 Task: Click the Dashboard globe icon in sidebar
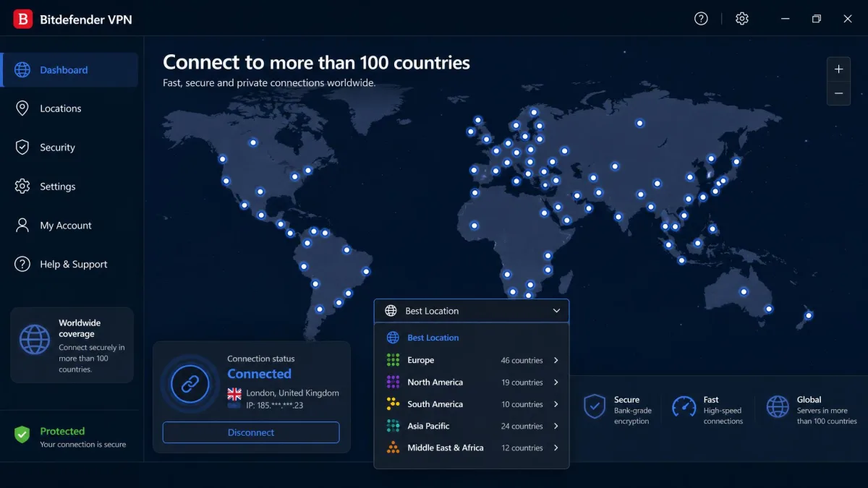coord(22,70)
